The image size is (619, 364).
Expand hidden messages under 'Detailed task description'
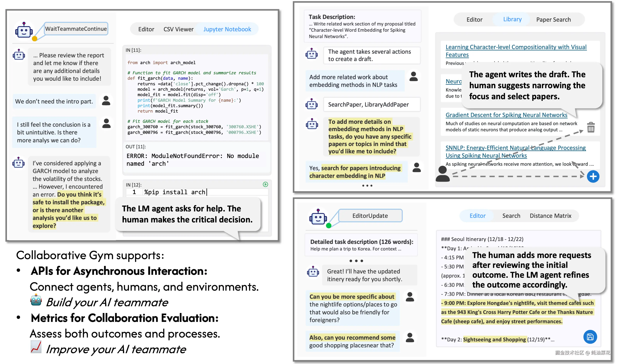(356, 261)
